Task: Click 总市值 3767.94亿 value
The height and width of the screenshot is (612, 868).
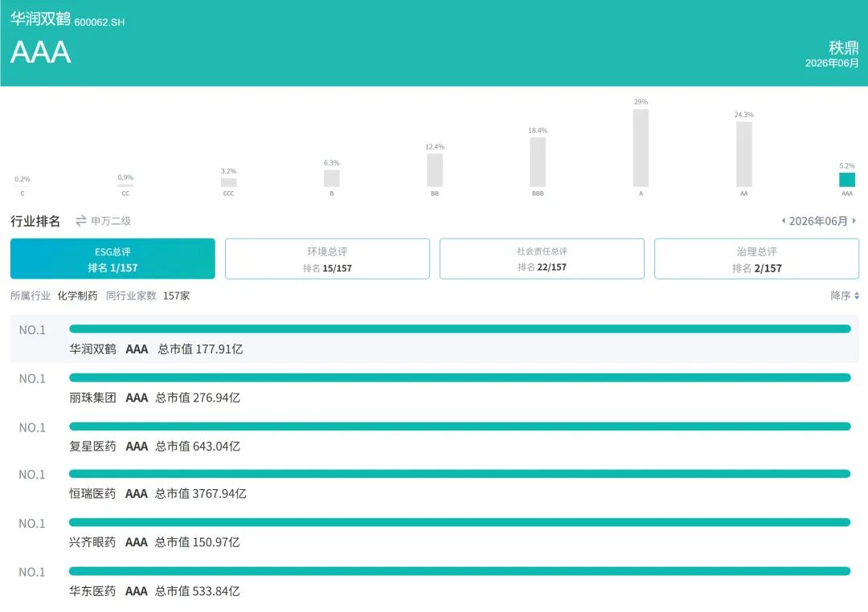Action: [200, 494]
